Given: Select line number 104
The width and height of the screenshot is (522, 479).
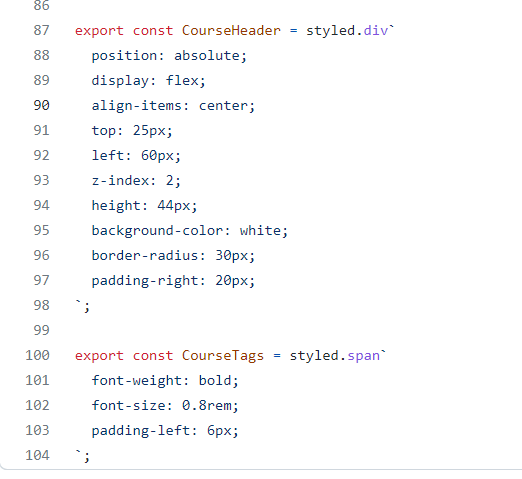Looking at the screenshot, I should (x=38, y=455).
